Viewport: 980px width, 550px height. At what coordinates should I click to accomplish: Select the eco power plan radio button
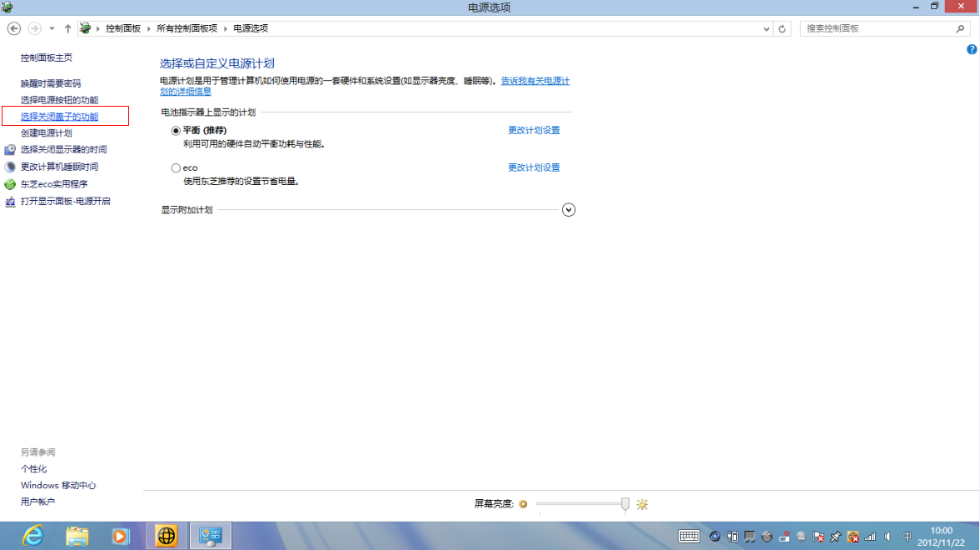(x=176, y=168)
